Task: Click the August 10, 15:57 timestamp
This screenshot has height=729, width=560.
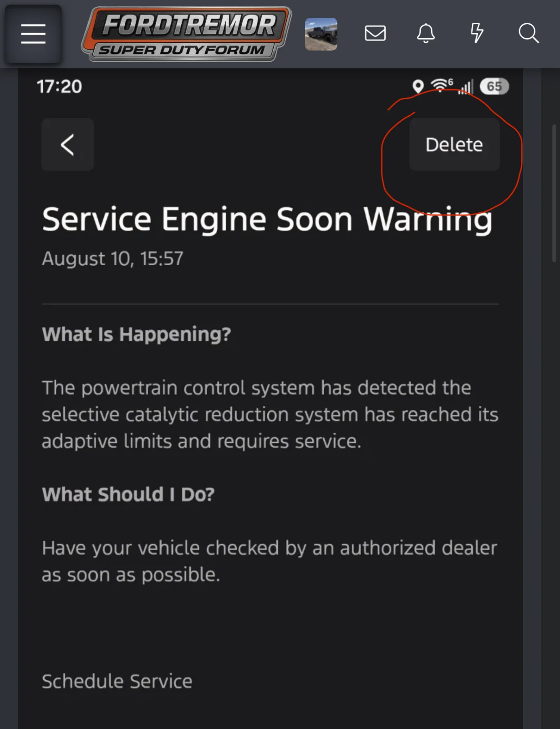Action: click(x=112, y=259)
